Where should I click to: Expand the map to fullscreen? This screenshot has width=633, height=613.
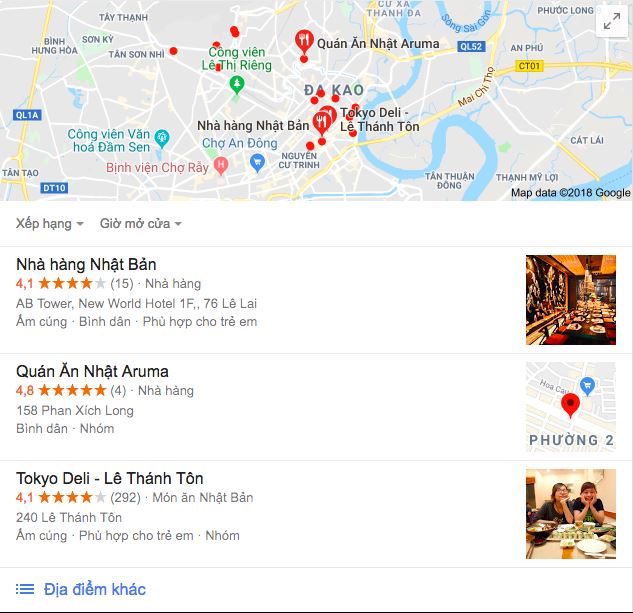click(612, 21)
